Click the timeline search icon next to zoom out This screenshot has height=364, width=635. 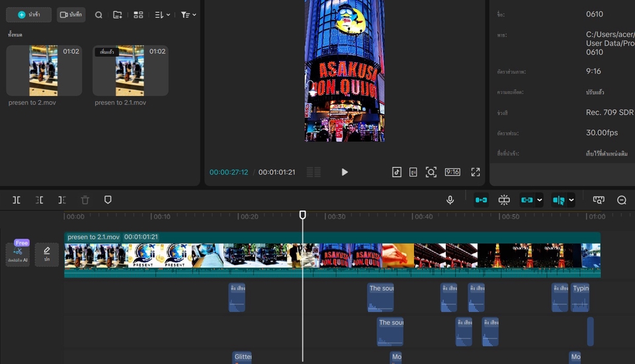coord(599,200)
